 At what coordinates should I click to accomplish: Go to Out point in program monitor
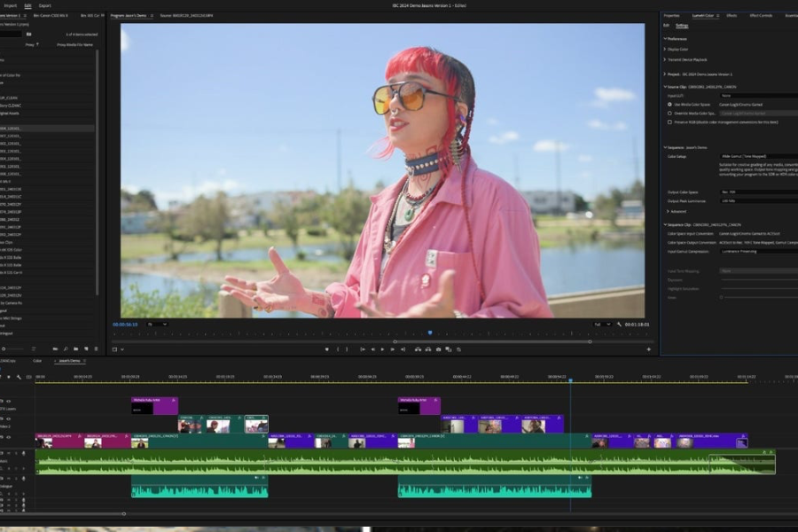[x=403, y=349]
